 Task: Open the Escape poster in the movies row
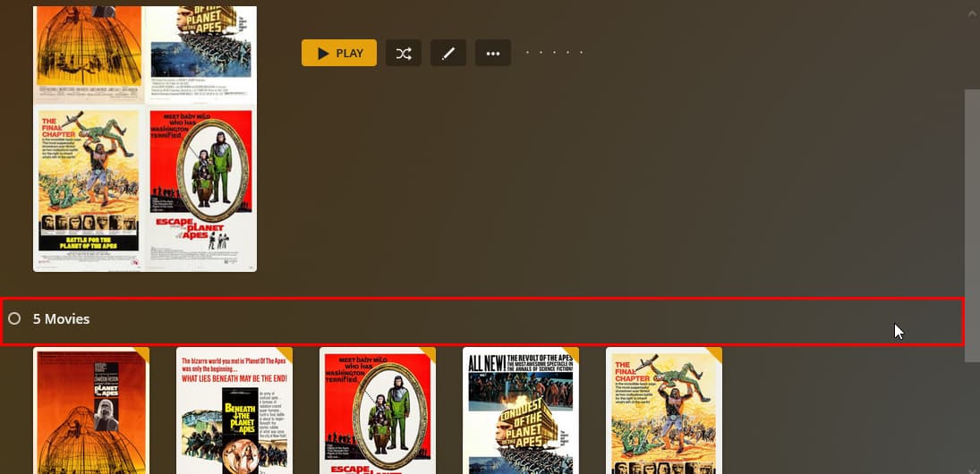point(378,411)
